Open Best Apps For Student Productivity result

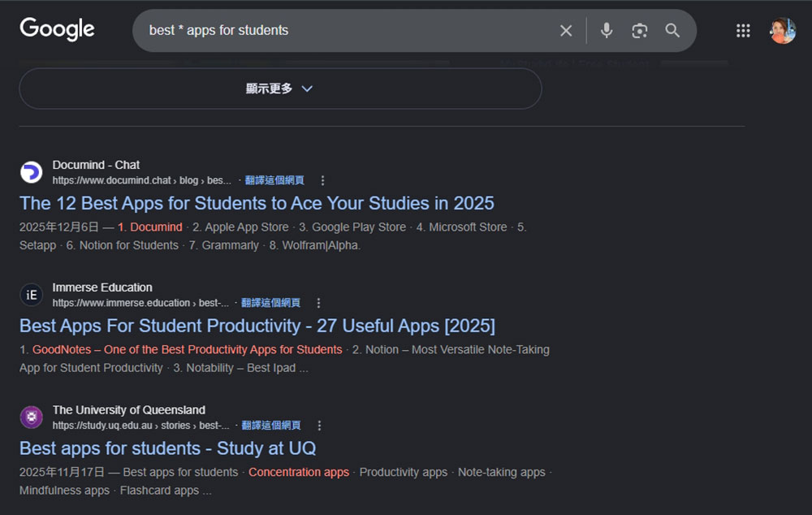(x=257, y=326)
